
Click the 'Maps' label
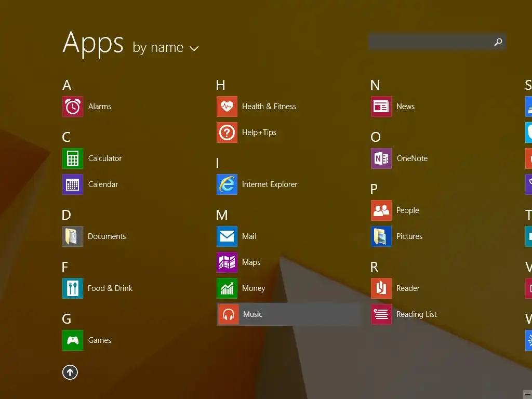(251, 262)
